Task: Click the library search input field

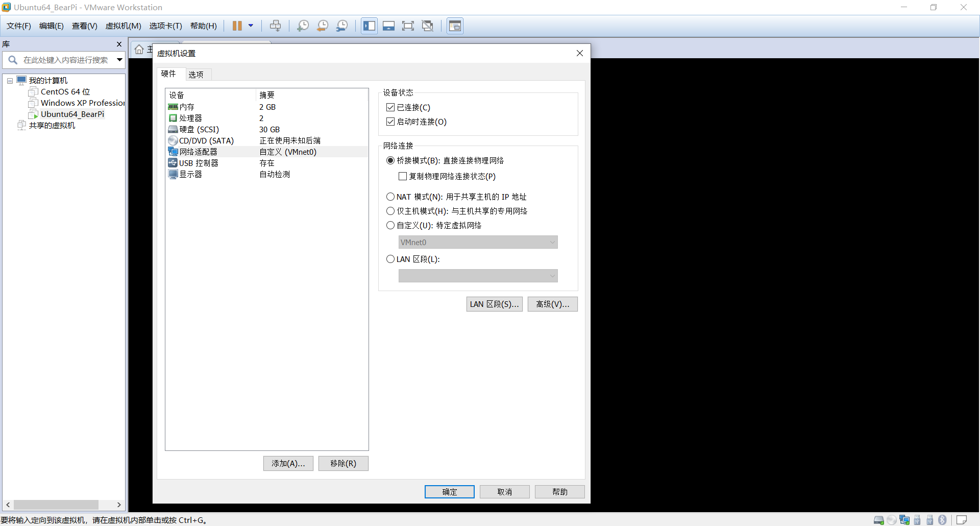Action: pos(65,60)
